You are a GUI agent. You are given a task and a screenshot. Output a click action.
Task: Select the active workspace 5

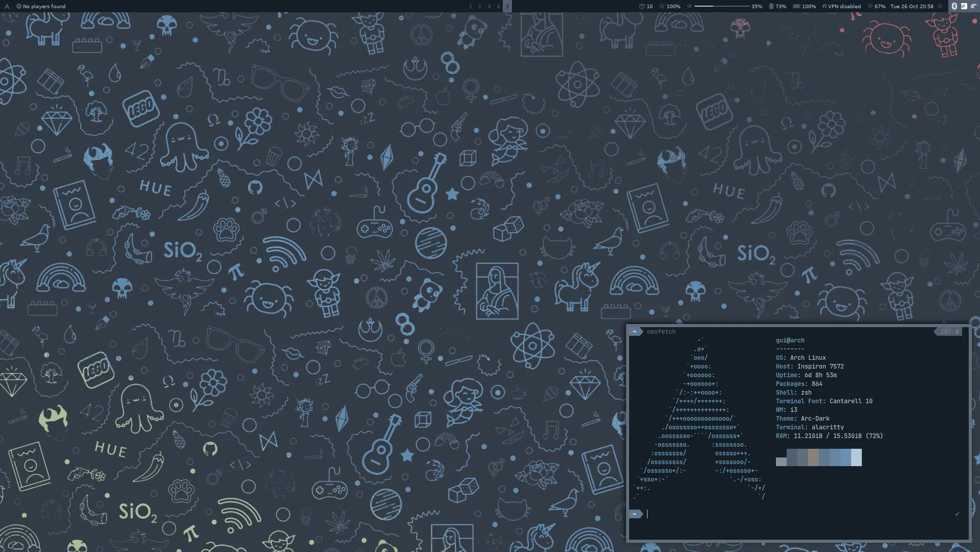click(507, 6)
